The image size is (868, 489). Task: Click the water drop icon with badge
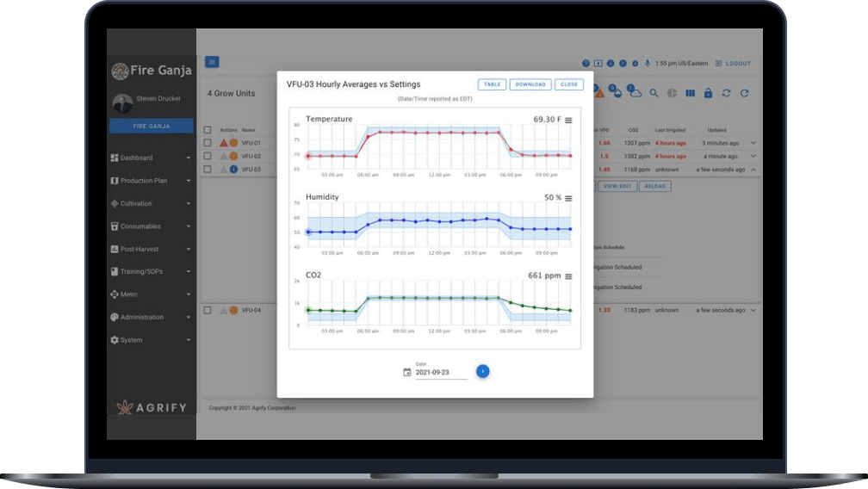616,91
